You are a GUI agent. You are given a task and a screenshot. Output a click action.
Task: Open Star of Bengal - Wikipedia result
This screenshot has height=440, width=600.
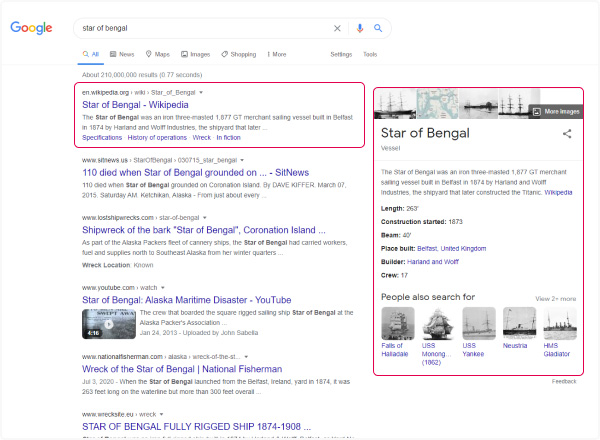click(135, 105)
